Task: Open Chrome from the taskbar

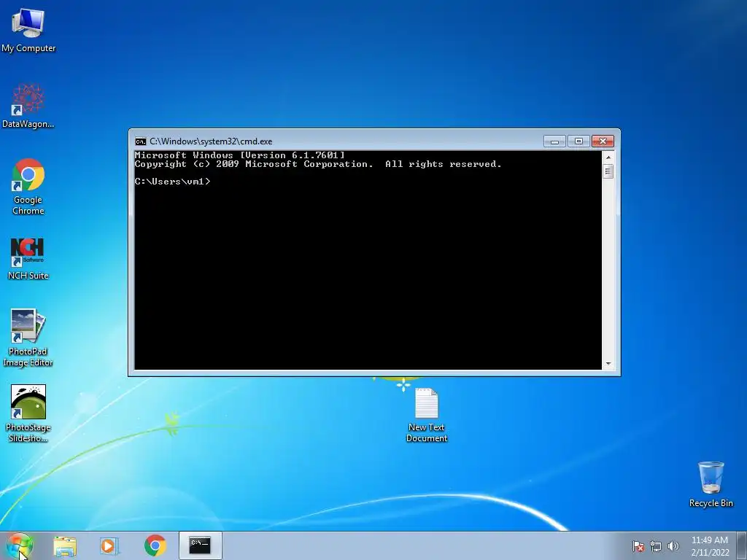Action: click(x=155, y=545)
